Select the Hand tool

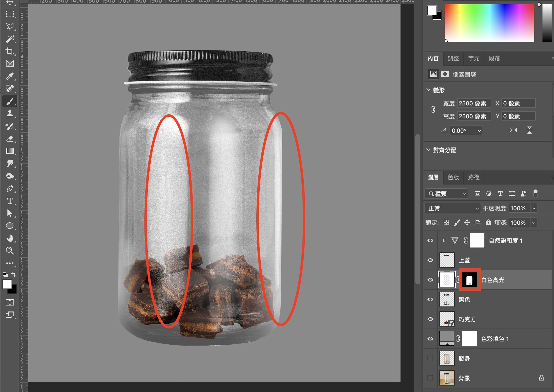point(10,238)
